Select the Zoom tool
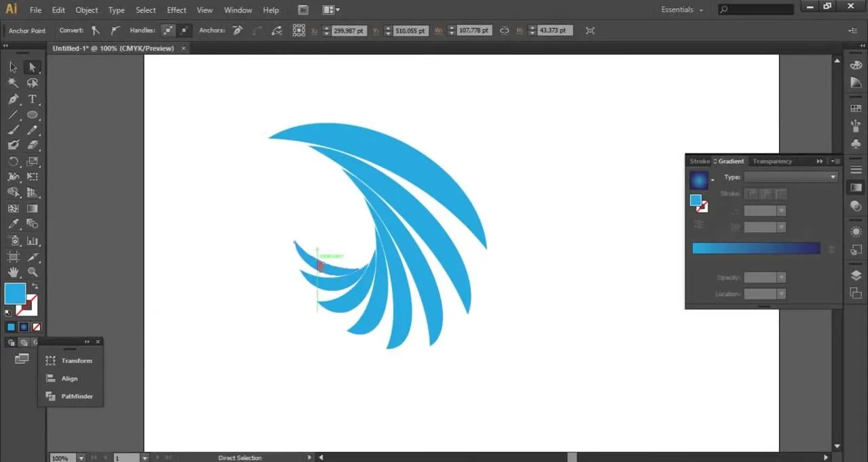 coord(32,272)
